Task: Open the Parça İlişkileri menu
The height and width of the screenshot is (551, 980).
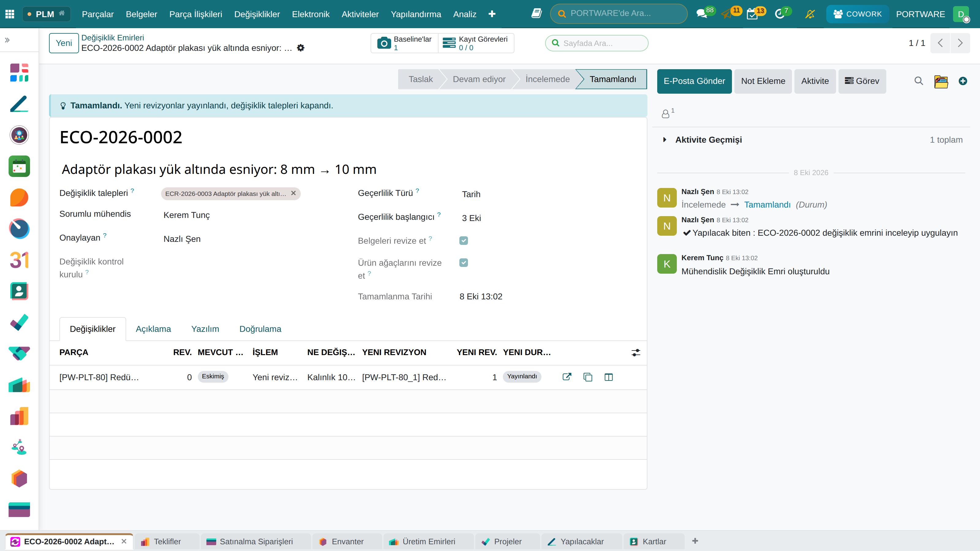Action: click(x=196, y=14)
